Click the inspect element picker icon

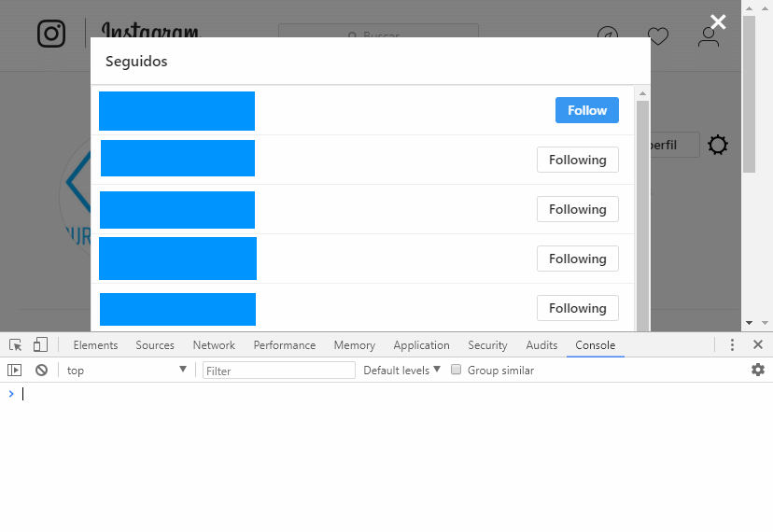tap(15, 345)
